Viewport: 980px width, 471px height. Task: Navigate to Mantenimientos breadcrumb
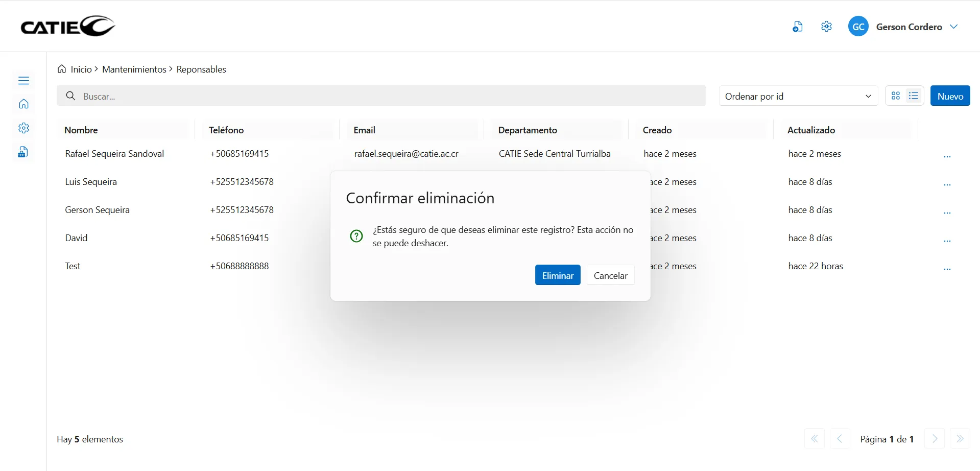click(x=134, y=69)
